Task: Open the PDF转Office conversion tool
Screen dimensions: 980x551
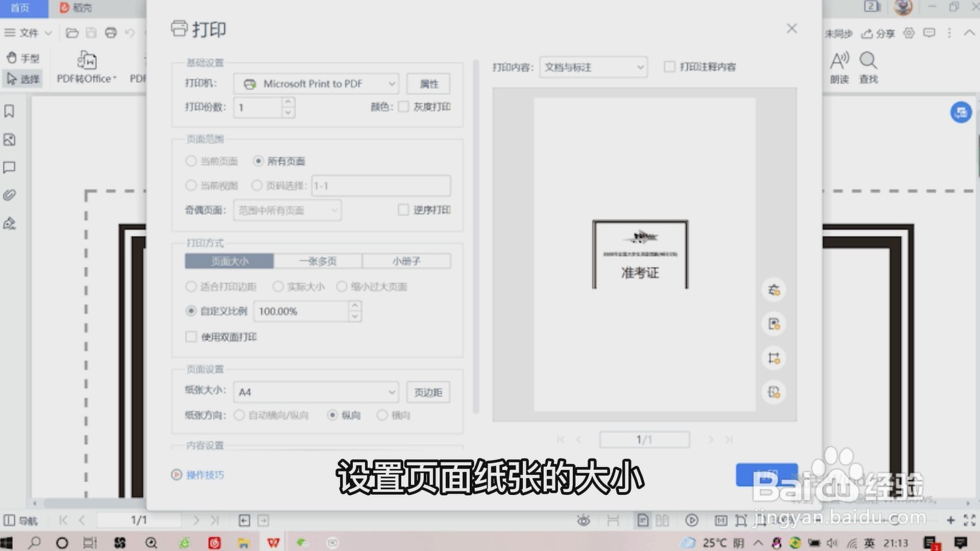Action: click(85, 67)
